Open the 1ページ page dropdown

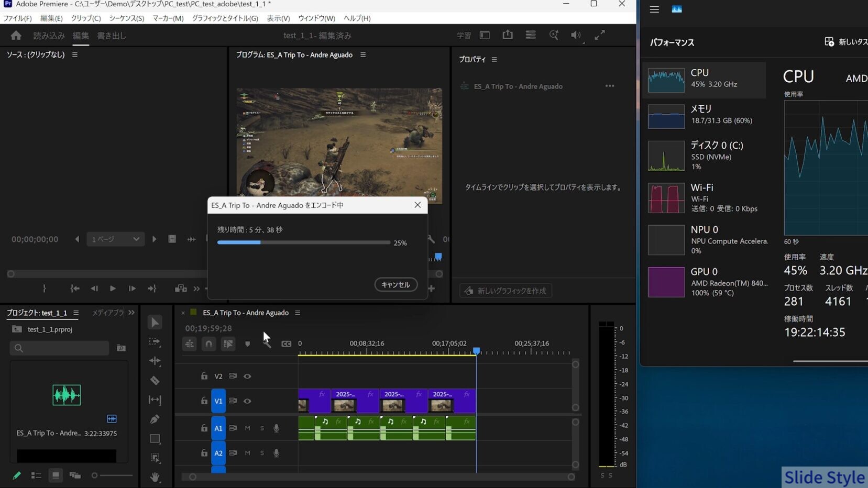115,239
